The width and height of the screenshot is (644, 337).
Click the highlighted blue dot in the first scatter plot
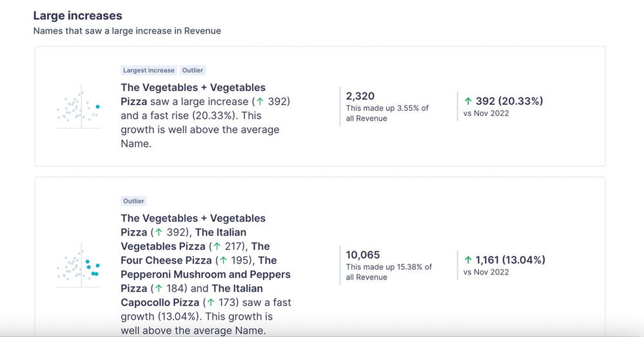[98, 107]
